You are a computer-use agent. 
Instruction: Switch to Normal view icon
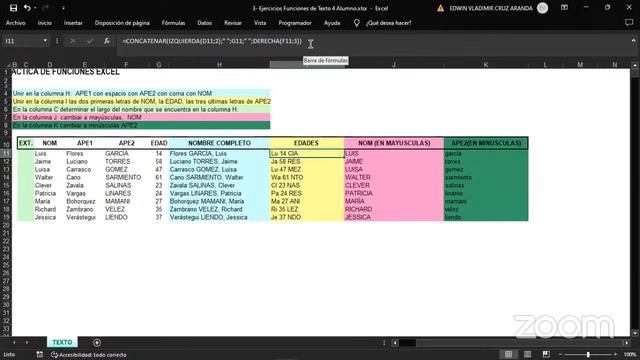(508, 354)
